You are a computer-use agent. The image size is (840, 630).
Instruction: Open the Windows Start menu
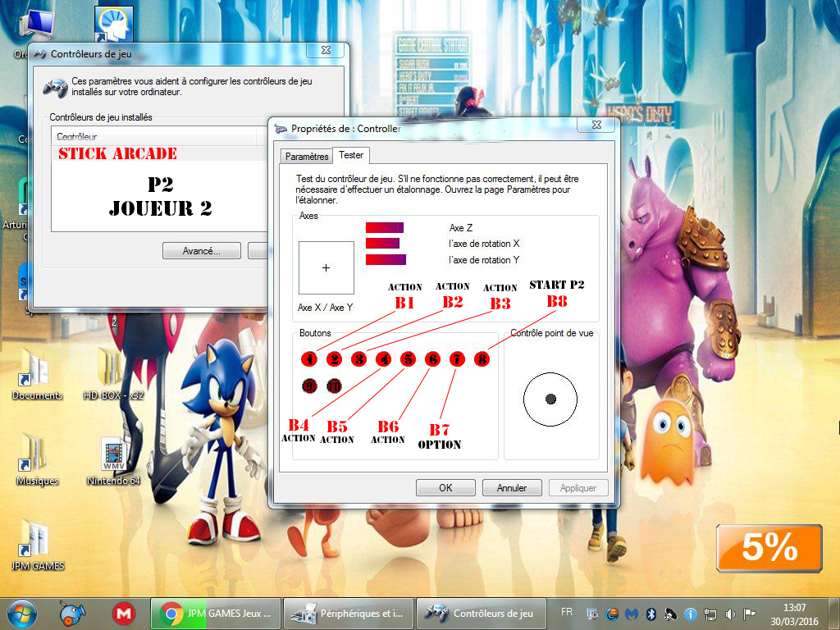click(21, 614)
